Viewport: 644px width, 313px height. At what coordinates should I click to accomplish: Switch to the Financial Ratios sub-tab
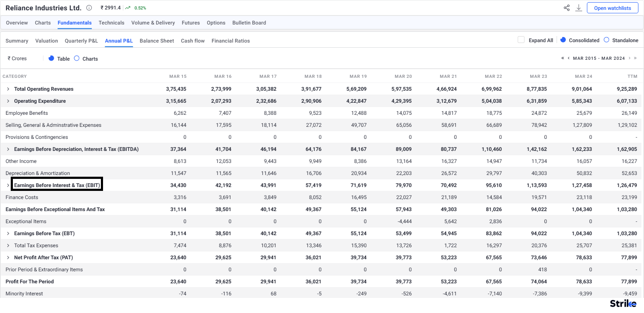click(231, 41)
